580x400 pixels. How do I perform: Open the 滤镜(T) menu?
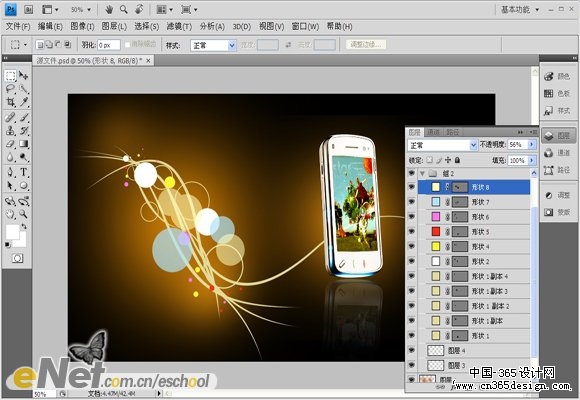179,26
